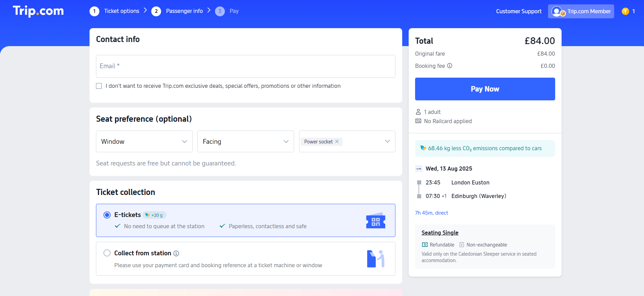
Task: Open the 7h 45m, direct journey details
Action: coord(431,213)
